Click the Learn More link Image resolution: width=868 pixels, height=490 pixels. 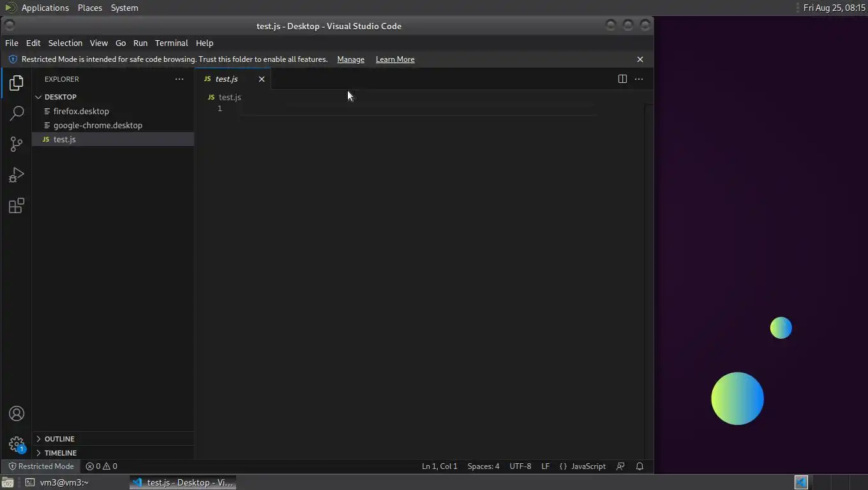coord(395,59)
